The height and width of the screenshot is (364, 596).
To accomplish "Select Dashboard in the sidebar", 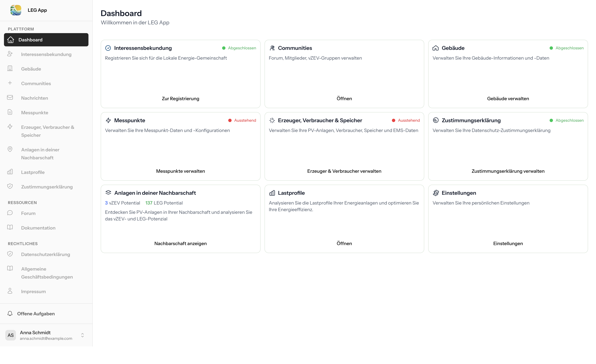I will pyautogui.click(x=30, y=39).
